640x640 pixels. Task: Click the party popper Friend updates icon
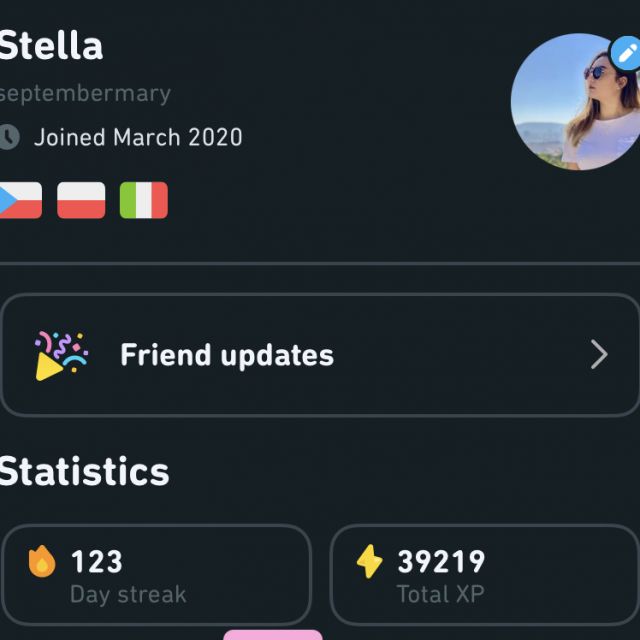(x=61, y=356)
